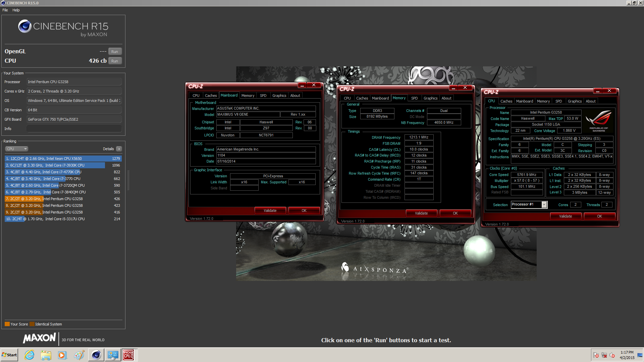The width and height of the screenshot is (644, 362).
Task: Click the Info input field
Action: 74,129
